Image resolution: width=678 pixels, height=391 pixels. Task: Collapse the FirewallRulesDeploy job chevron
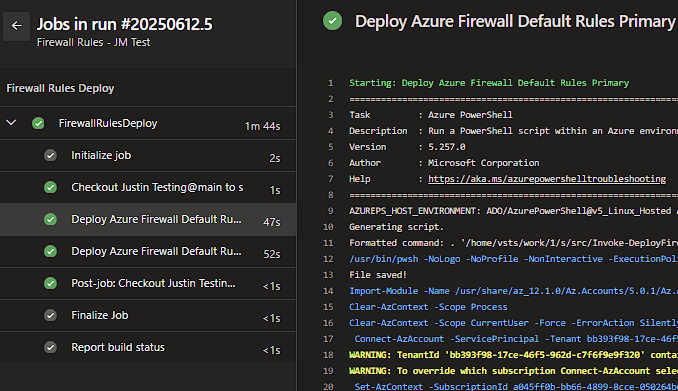11,123
